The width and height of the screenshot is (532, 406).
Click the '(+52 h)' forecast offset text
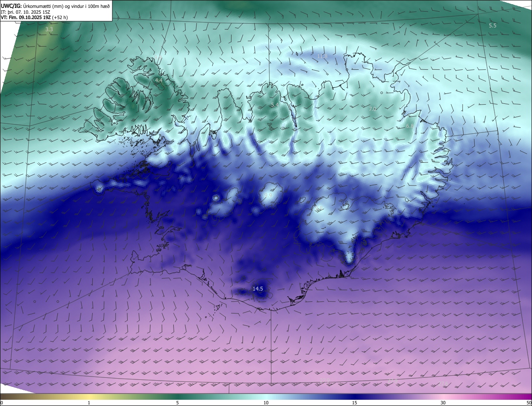pos(60,17)
